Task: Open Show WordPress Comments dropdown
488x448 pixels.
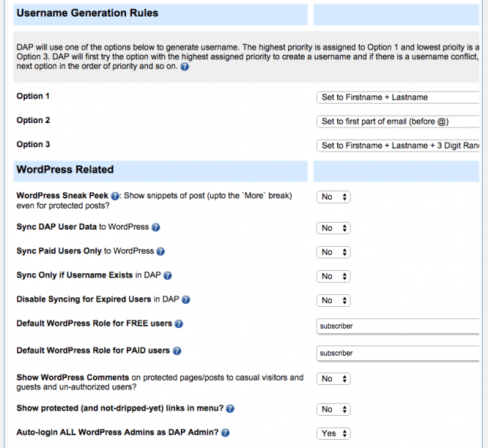Action: tap(333, 379)
